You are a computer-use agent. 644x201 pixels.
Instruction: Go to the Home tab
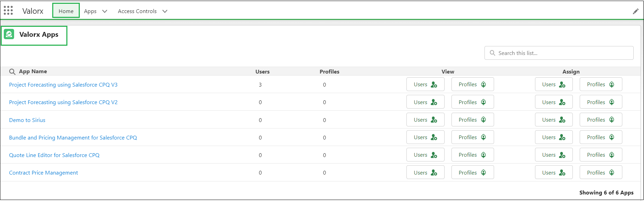tap(66, 11)
